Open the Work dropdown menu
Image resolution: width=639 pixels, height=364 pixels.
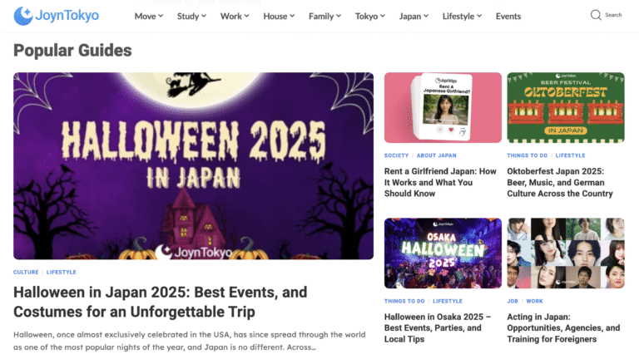(x=235, y=16)
